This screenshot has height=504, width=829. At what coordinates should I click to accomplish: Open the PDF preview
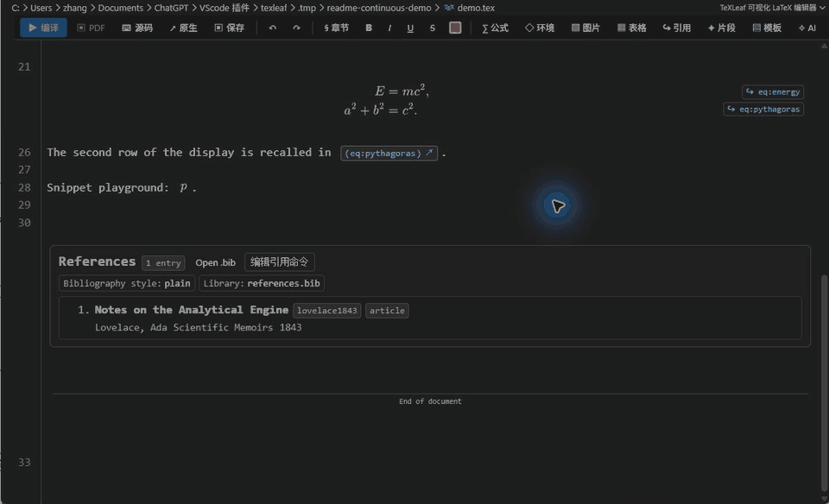pos(91,28)
